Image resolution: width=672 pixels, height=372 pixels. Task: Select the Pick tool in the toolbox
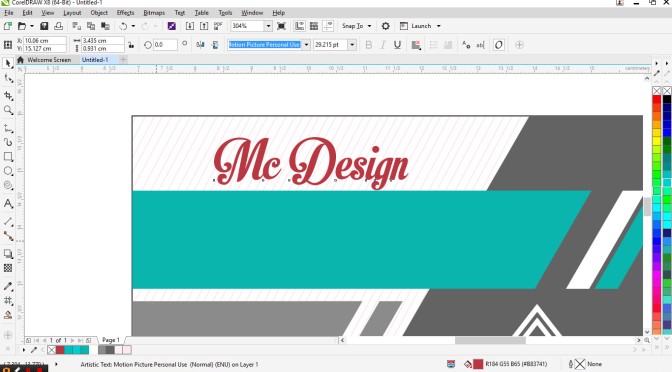click(8, 63)
